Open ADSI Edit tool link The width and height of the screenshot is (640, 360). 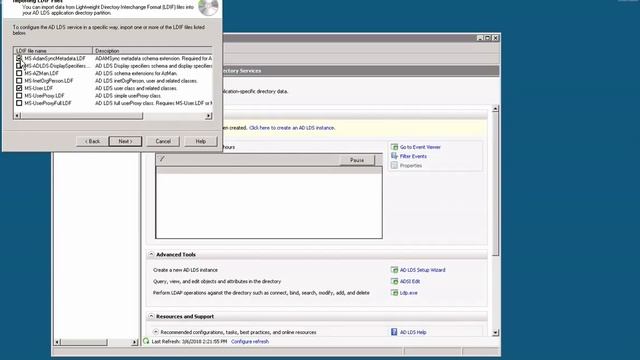click(x=410, y=281)
